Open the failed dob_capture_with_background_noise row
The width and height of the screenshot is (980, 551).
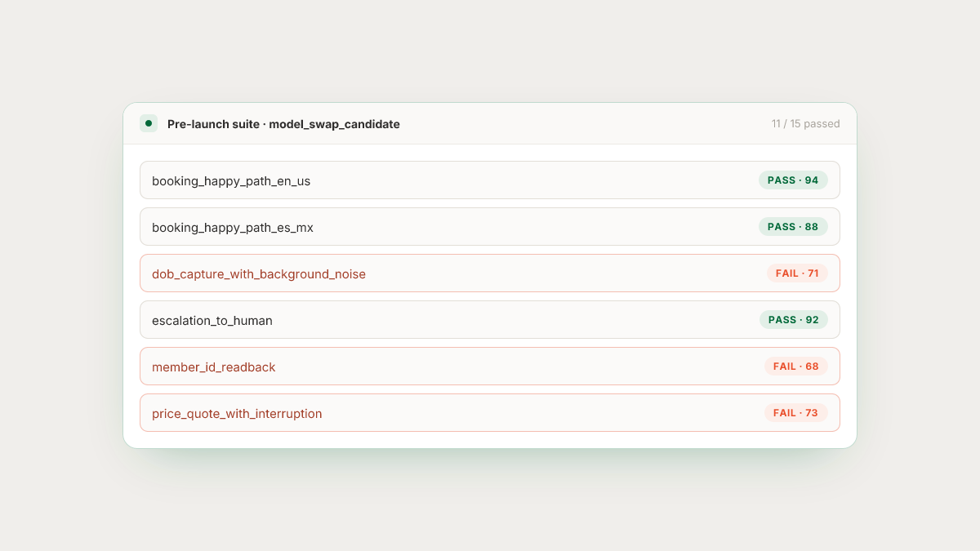(x=490, y=273)
